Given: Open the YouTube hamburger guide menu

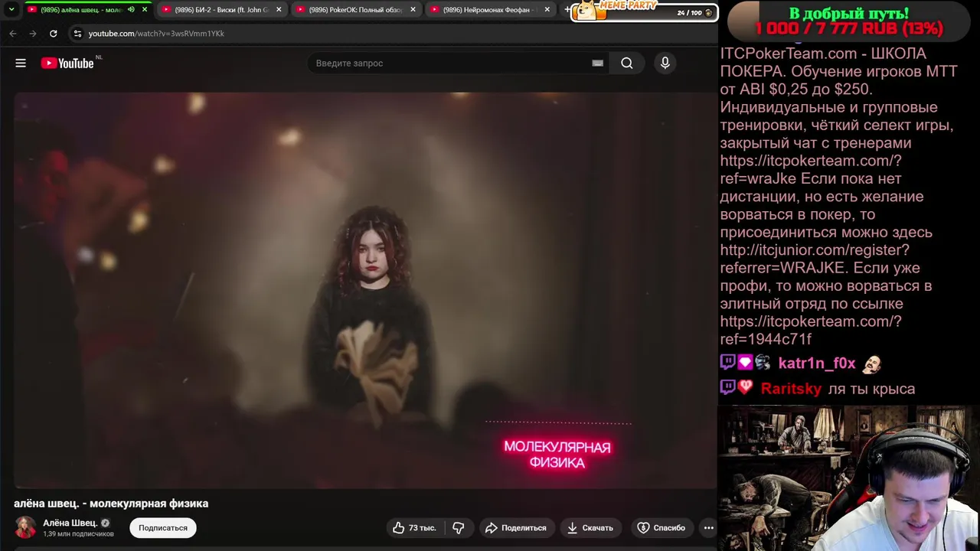Looking at the screenshot, I should (21, 64).
